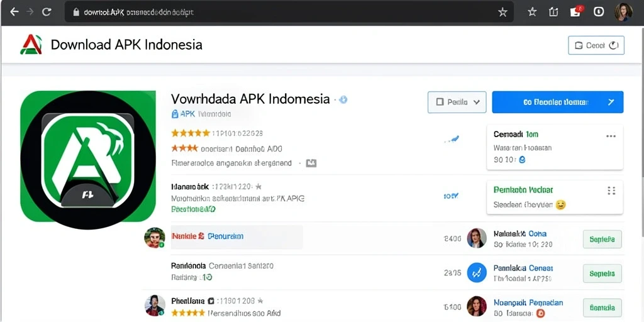Image resolution: width=644 pixels, height=322 pixels.
Task: Click the Nalakaki Ocha name link
Action: pyautogui.click(x=520, y=234)
